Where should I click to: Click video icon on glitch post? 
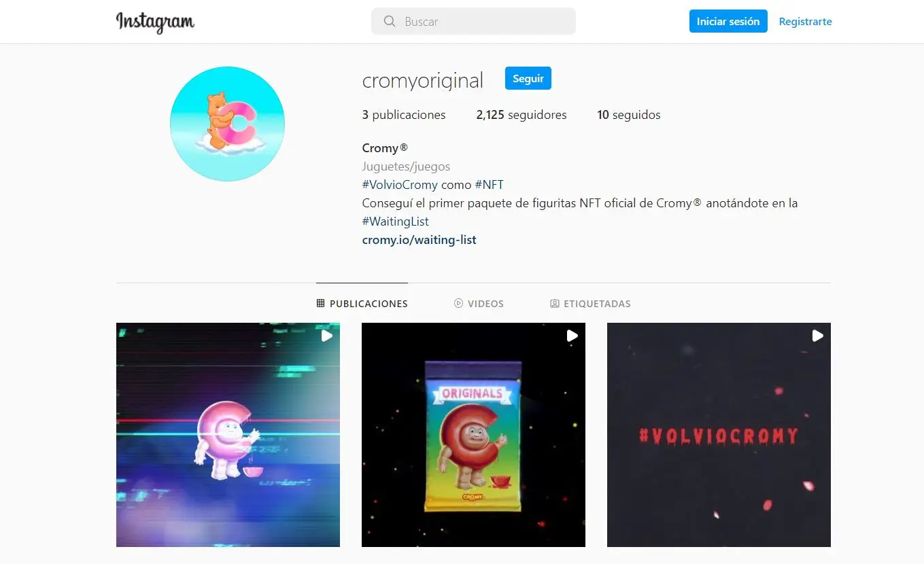coord(327,336)
